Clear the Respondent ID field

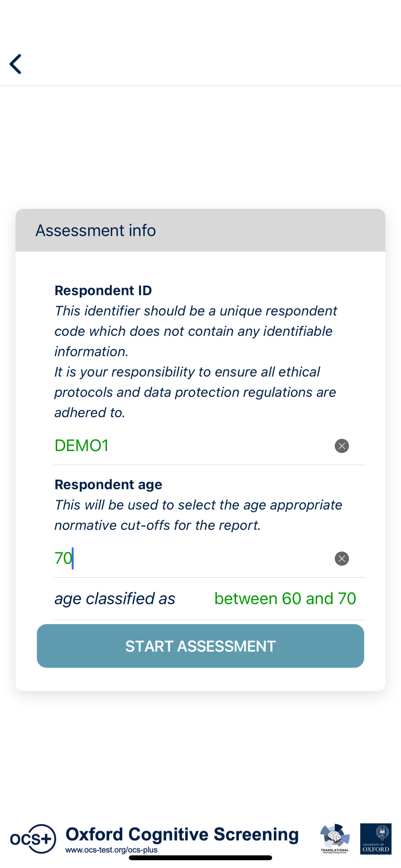coord(342,446)
